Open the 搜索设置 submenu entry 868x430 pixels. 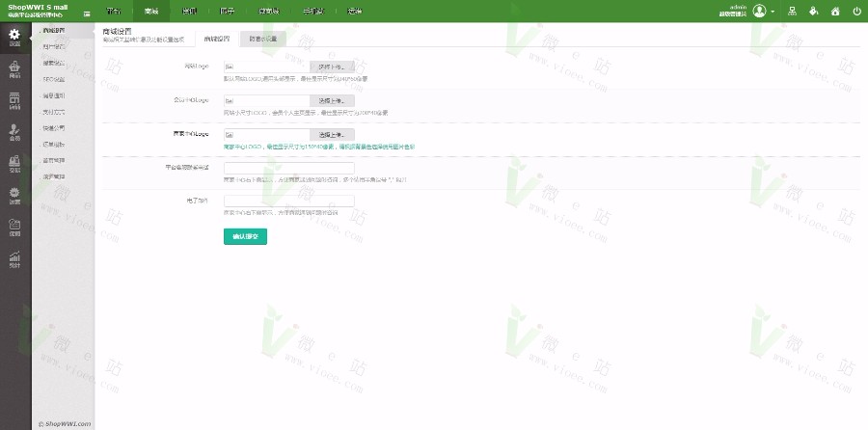point(54,63)
